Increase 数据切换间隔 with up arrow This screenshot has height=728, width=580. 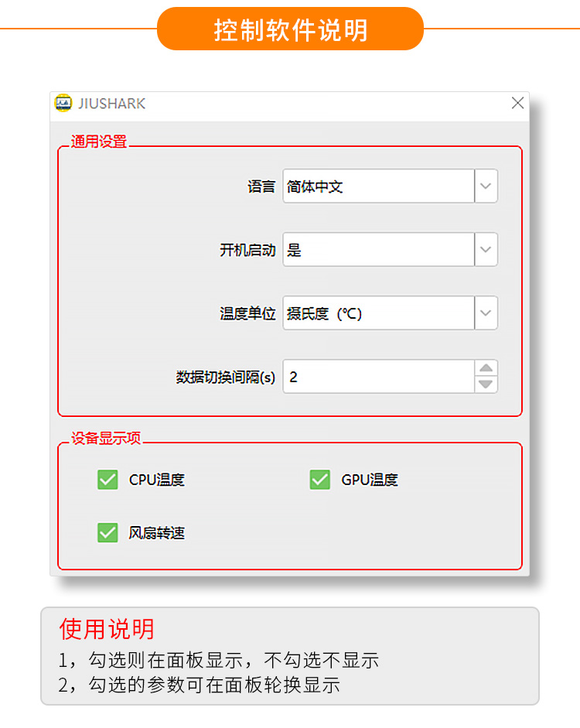pyautogui.click(x=486, y=368)
